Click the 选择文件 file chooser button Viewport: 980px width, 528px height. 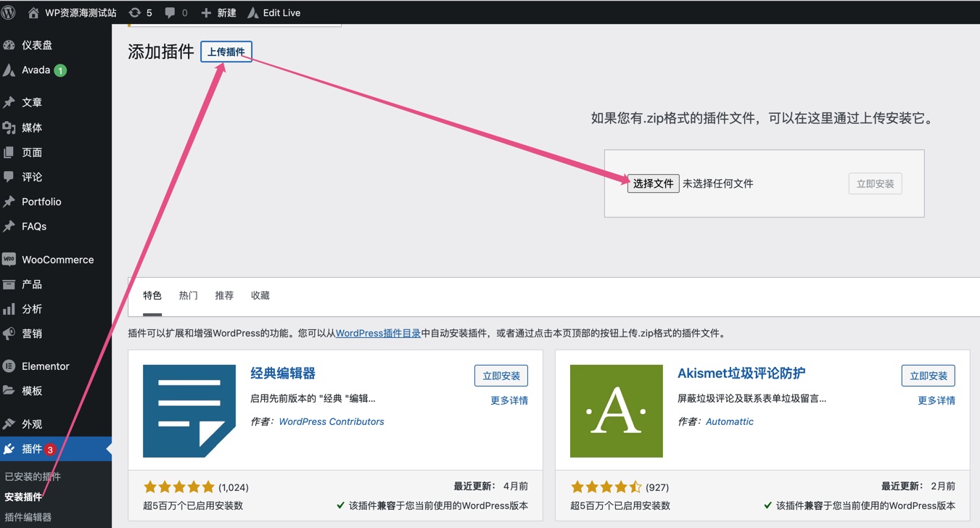(654, 183)
